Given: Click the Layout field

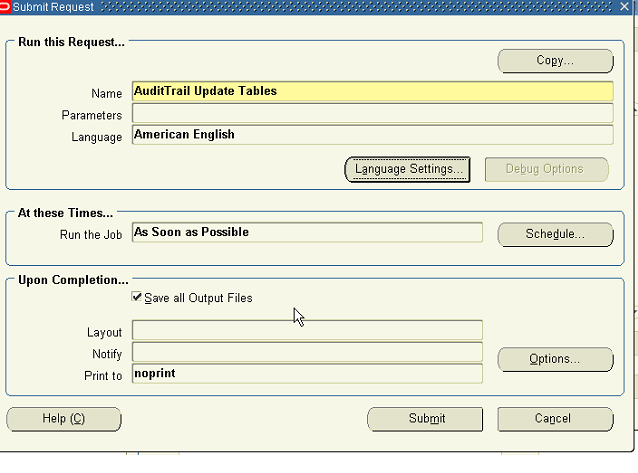Looking at the screenshot, I should [306, 331].
